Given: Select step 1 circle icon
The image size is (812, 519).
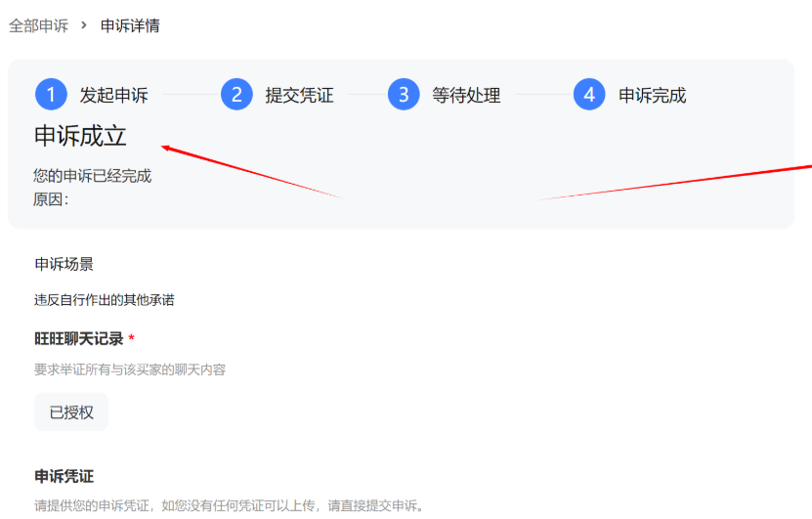Looking at the screenshot, I should (x=51, y=94).
